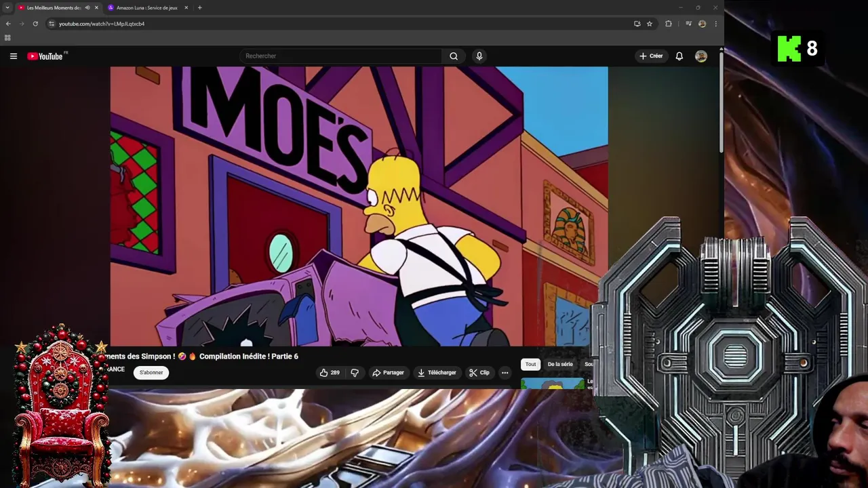This screenshot has width=868, height=488.
Task: Click the youtube.com address bar URL
Action: pos(102,24)
